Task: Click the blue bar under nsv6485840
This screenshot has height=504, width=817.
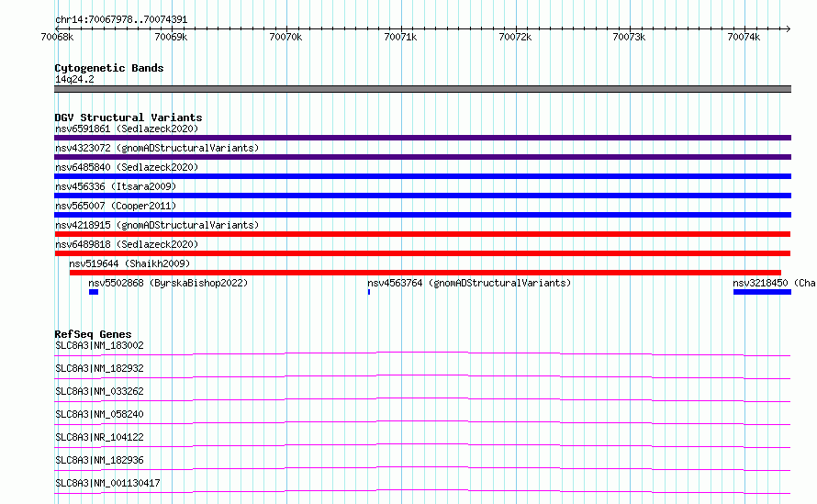Action: [x=422, y=176]
